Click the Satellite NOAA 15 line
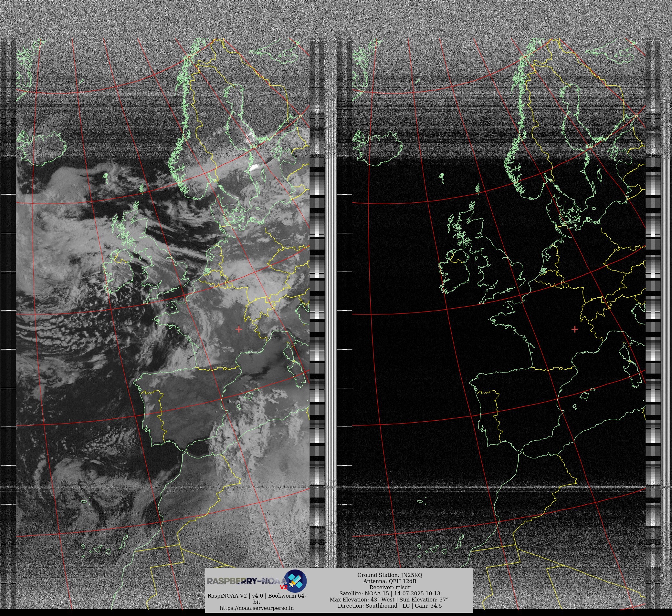Image resolution: width=672 pixels, height=616 pixels. coord(390,593)
